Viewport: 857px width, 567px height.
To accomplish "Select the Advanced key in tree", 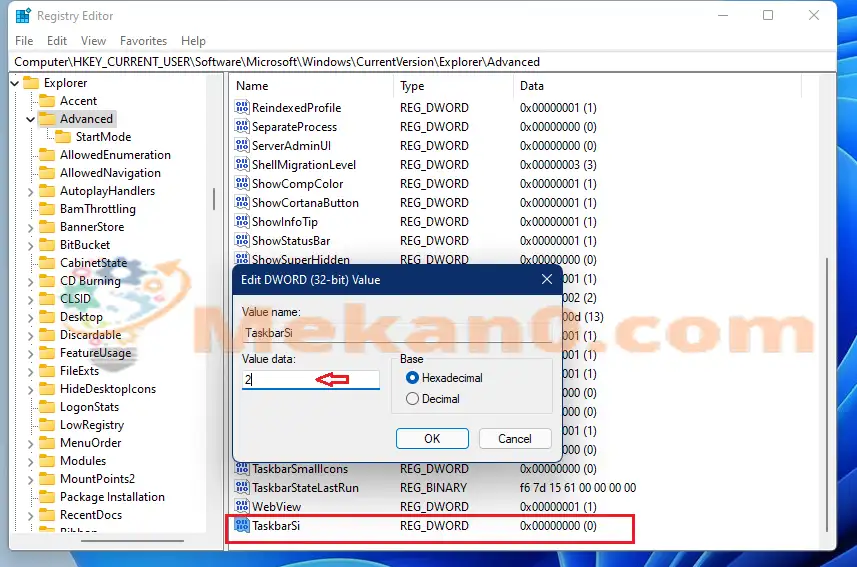I will (x=86, y=119).
